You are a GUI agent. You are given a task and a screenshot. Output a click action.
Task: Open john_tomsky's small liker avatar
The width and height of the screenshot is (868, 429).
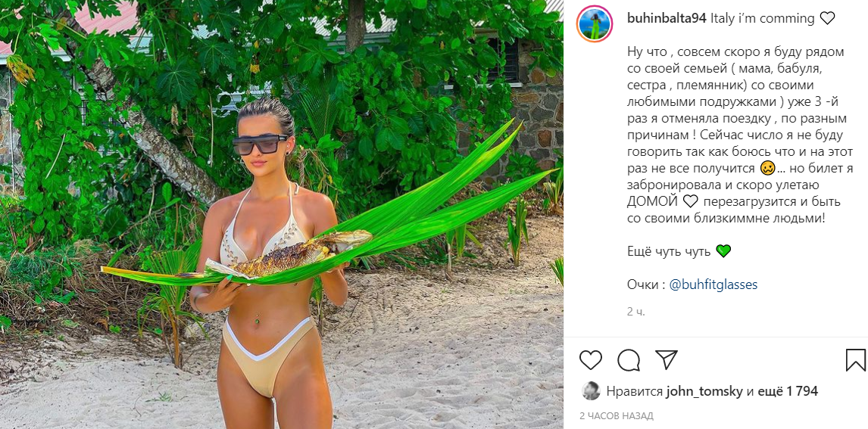(591, 391)
